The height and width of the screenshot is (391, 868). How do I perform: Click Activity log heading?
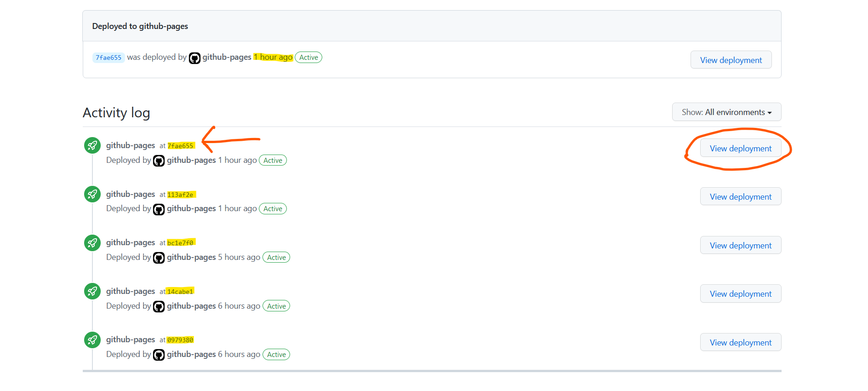pos(116,113)
